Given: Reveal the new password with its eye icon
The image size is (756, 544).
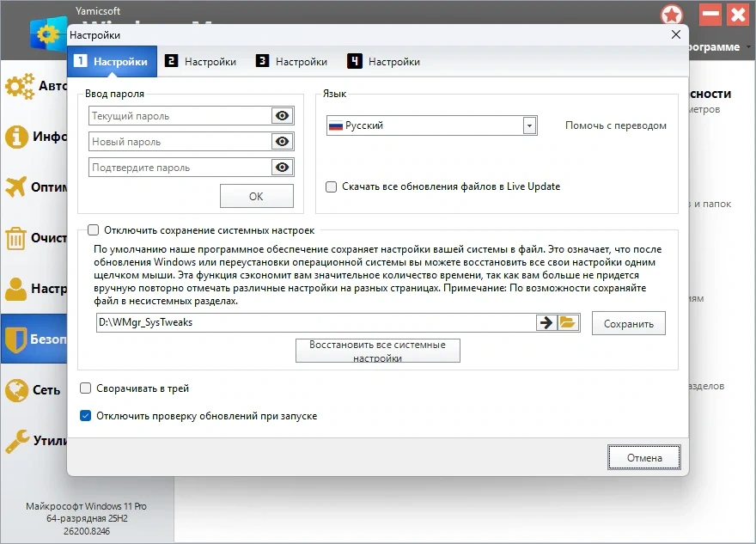Looking at the screenshot, I should coord(283,142).
